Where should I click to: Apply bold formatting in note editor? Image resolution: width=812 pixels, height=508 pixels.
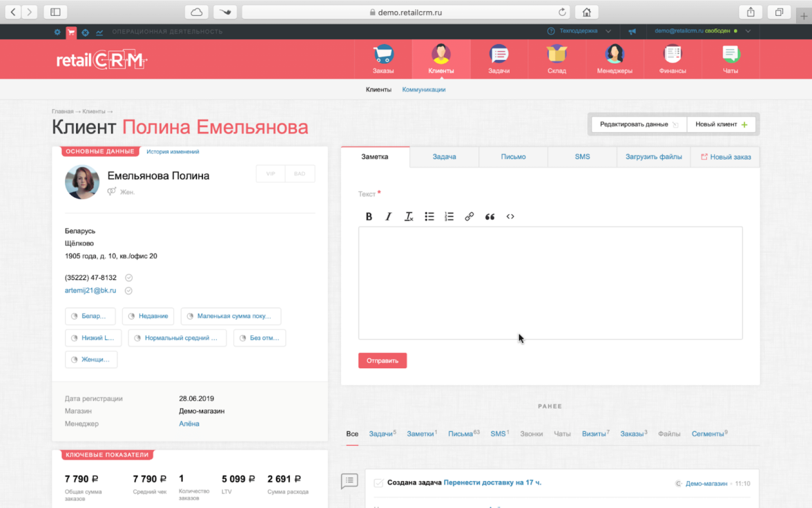point(369,217)
